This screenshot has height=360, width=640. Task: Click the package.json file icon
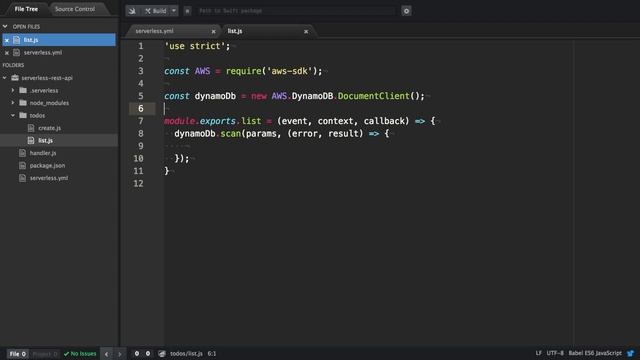tap(22, 166)
